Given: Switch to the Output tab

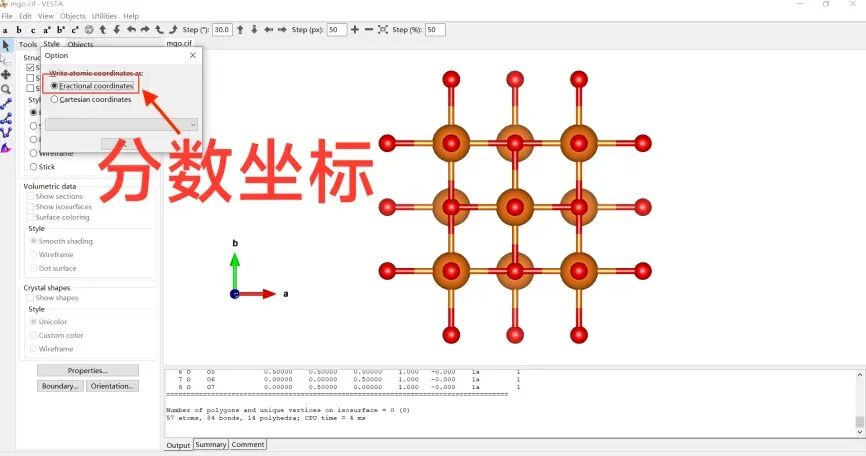Looking at the screenshot, I should [x=178, y=445].
